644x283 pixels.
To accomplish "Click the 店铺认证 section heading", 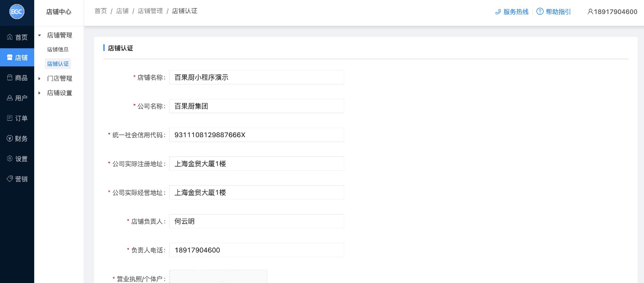I will (120, 48).
